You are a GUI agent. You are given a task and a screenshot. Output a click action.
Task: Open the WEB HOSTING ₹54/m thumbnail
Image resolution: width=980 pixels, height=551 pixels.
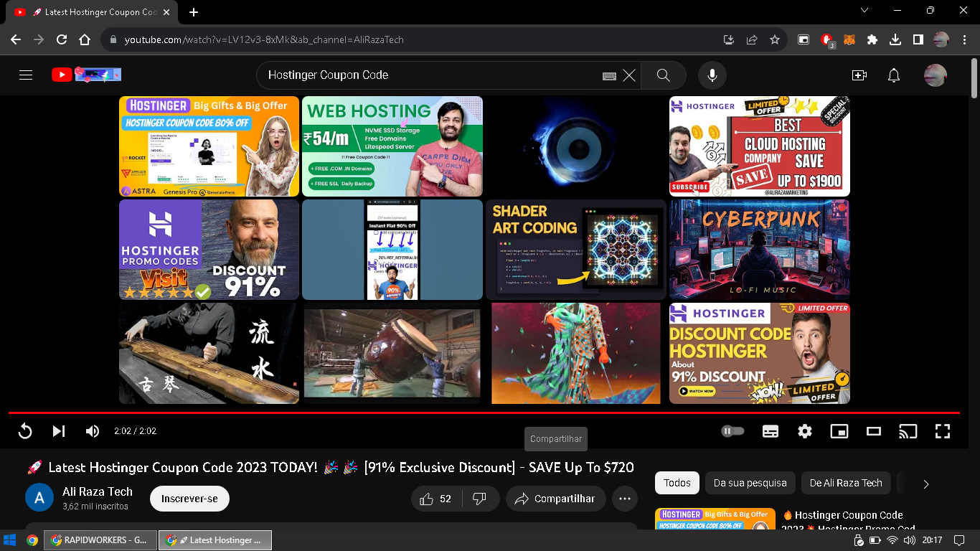pos(392,146)
